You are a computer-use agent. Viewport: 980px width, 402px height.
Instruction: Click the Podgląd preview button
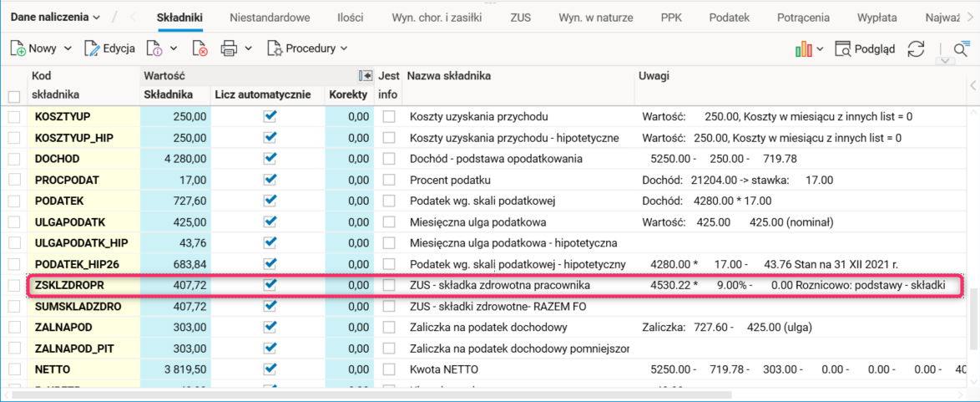pos(865,48)
